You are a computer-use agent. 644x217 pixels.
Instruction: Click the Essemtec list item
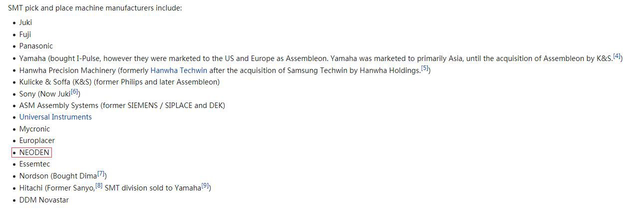34,164
